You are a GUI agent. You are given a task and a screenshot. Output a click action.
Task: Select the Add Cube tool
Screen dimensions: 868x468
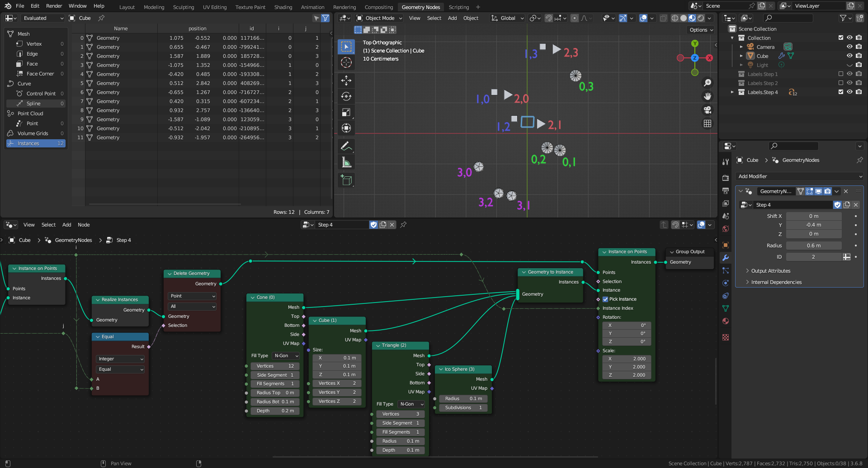point(346,180)
